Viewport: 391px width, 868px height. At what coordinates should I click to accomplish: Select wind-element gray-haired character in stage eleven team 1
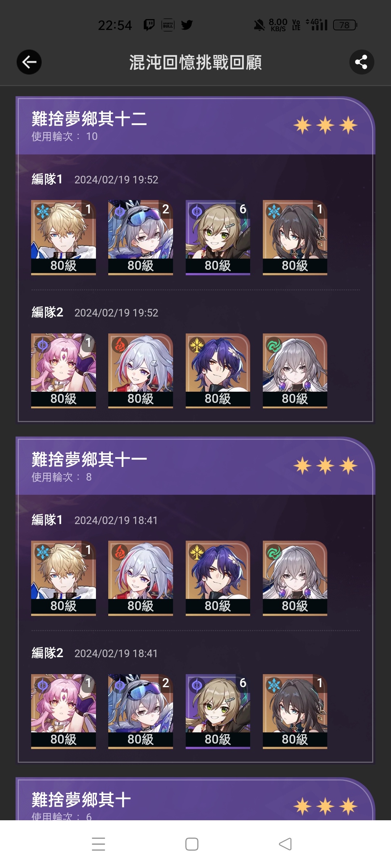(295, 578)
